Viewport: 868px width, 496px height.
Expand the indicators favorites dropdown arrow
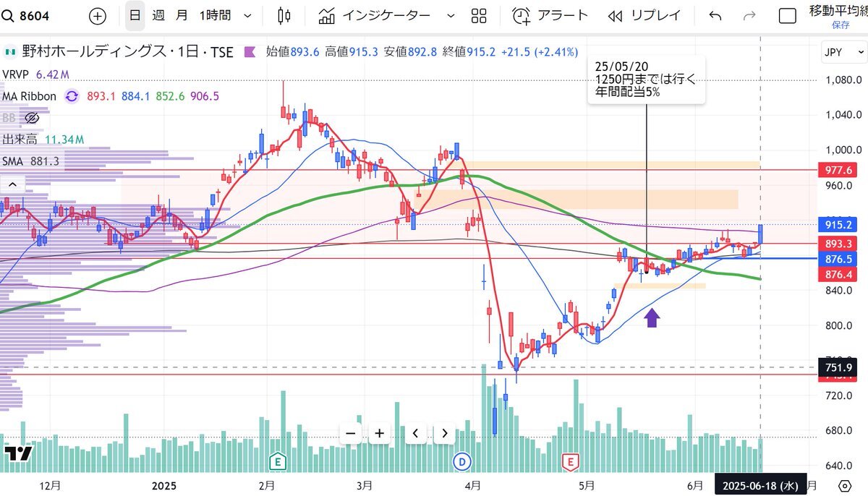pos(451,16)
